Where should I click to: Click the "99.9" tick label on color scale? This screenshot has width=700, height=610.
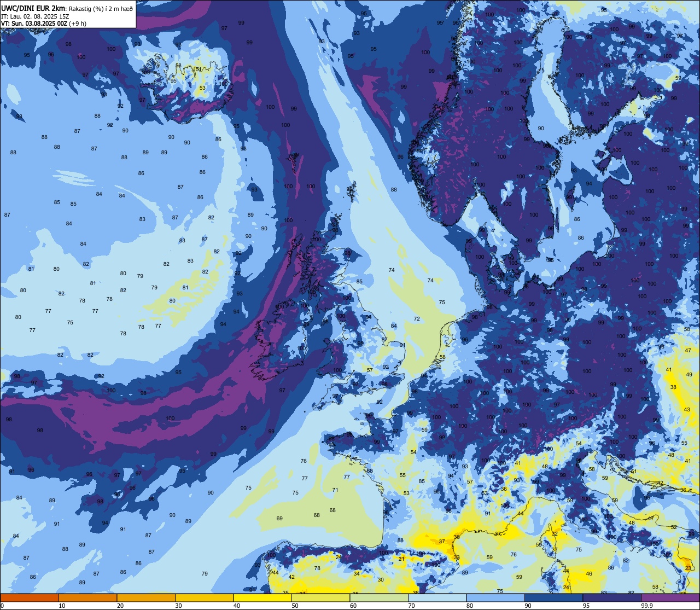coord(647,606)
